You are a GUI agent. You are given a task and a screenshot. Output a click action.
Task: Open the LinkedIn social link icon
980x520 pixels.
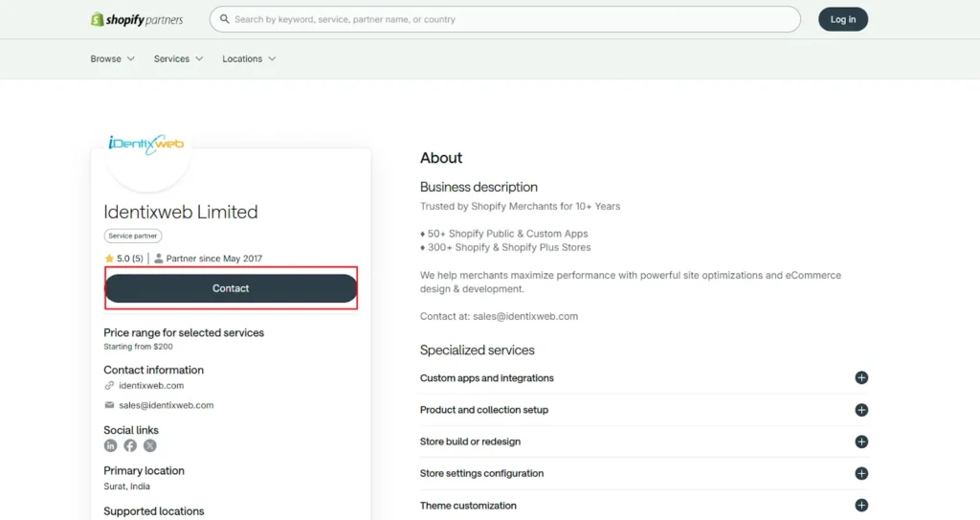(111, 445)
